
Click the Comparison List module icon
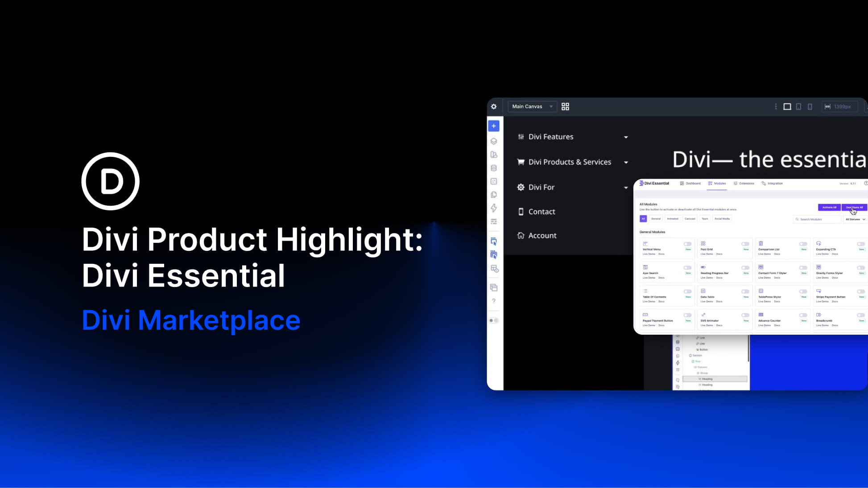tap(761, 244)
